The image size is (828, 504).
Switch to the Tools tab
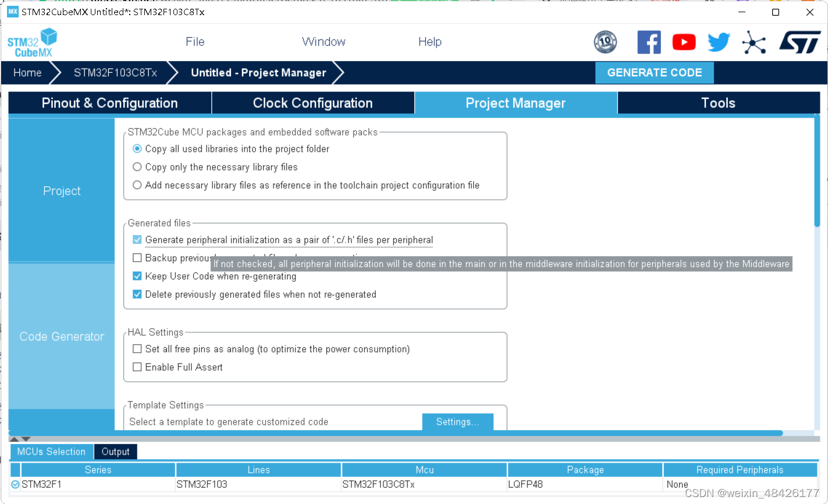pyautogui.click(x=719, y=103)
